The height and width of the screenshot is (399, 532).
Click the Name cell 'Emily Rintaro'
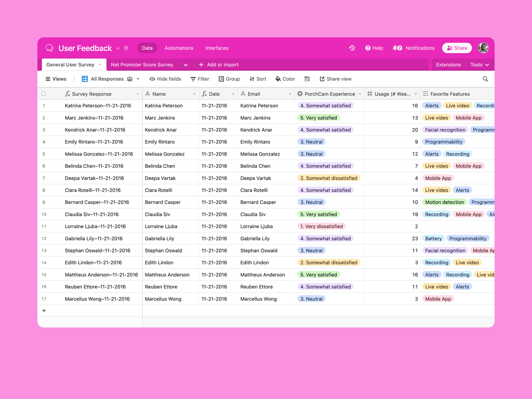pyautogui.click(x=171, y=142)
